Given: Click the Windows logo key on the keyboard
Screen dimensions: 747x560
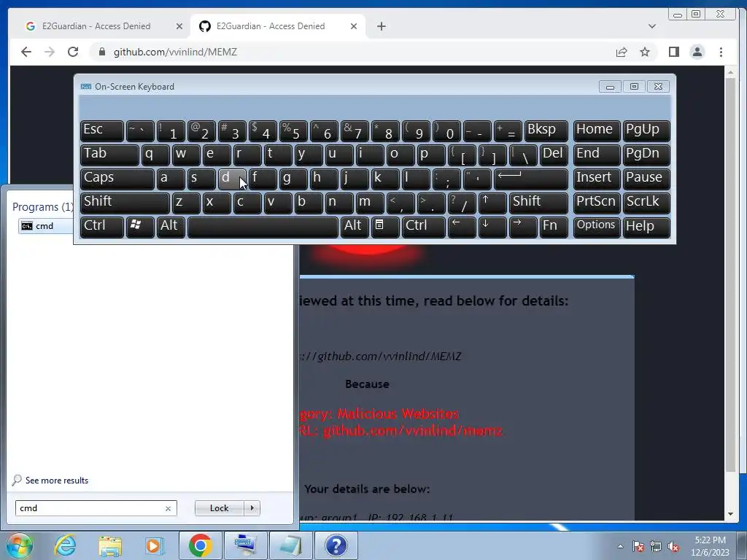Looking at the screenshot, I should click(139, 227).
